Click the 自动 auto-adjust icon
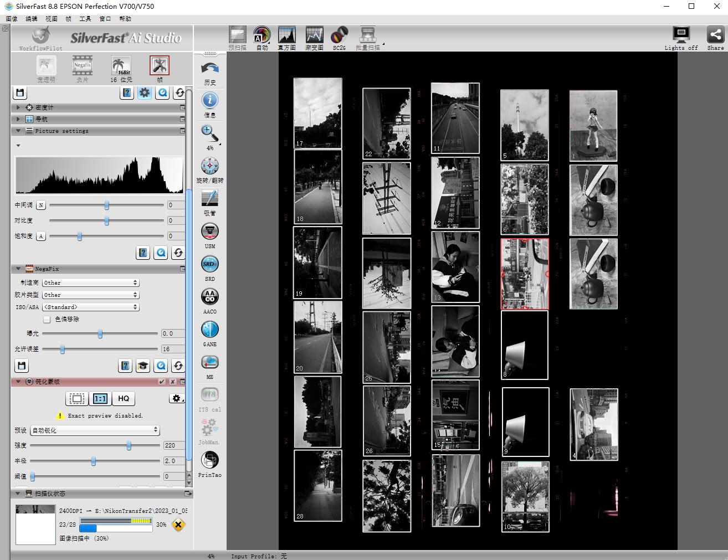 tap(262, 36)
